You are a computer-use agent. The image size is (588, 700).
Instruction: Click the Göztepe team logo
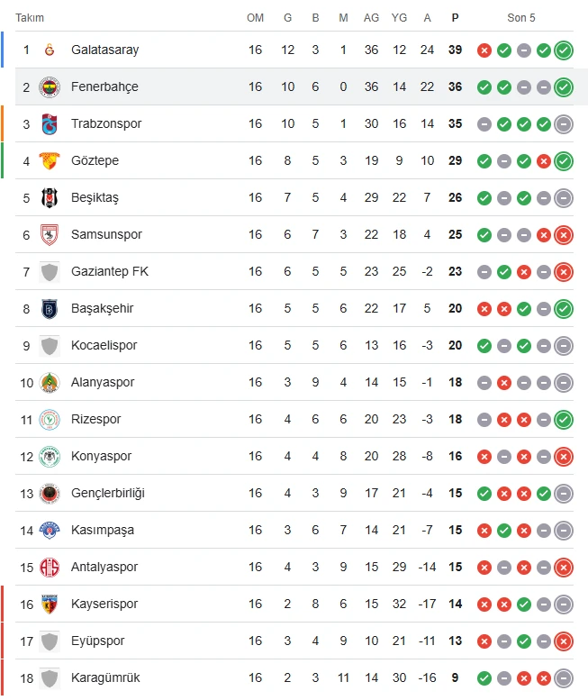tap(50, 161)
